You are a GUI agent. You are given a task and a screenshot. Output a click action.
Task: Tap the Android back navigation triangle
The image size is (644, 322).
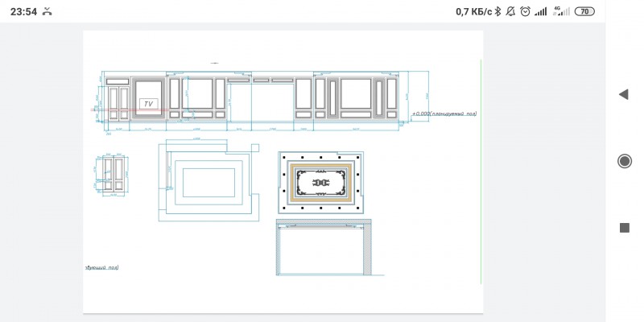pyautogui.click(x=623, y=94)
